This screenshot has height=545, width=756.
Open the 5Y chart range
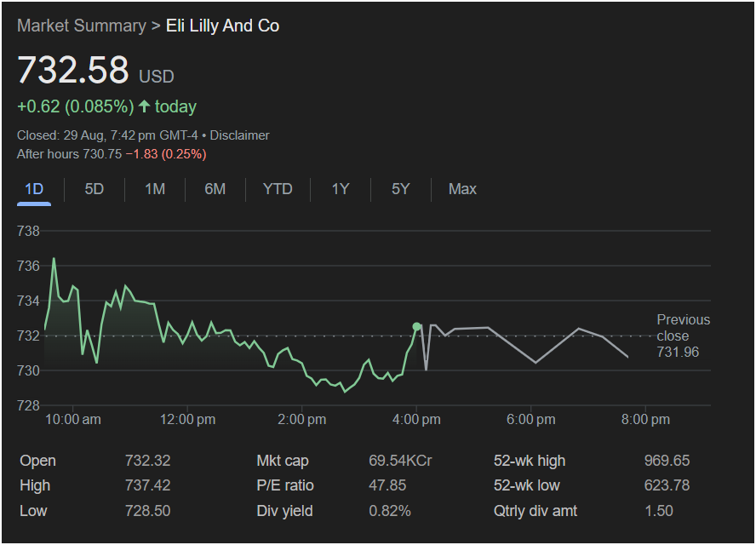point(401,189)
